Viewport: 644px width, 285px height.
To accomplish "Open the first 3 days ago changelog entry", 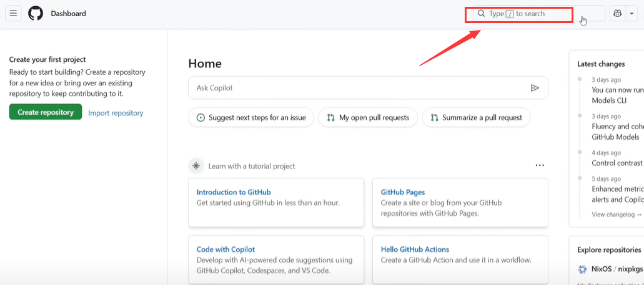I will pyautogui.click(x=618, y=95).
